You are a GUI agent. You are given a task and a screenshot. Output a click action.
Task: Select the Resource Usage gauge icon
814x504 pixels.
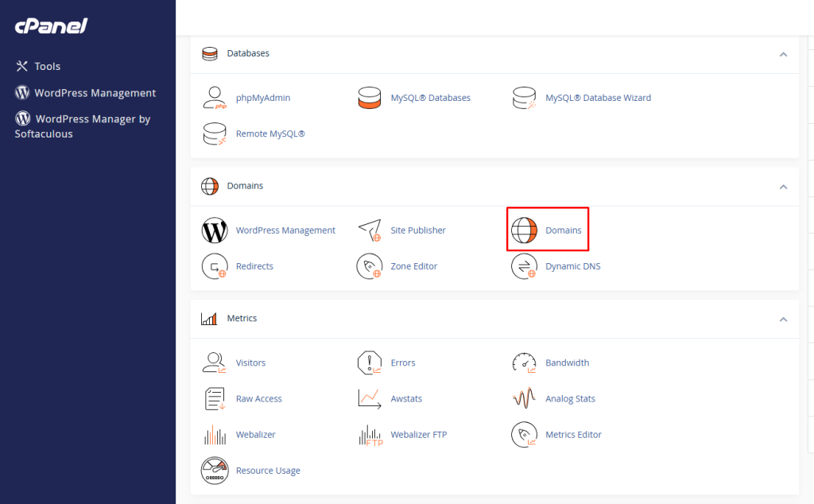point(213,471)
